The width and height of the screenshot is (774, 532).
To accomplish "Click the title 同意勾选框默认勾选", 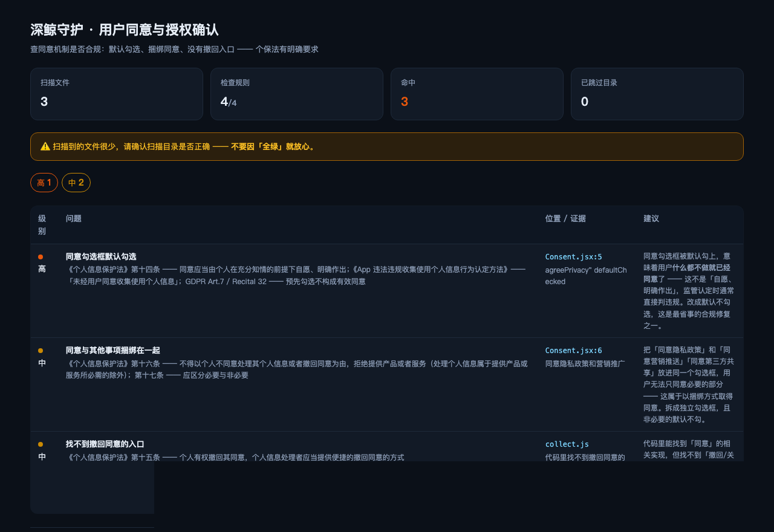I will tap(101, 257).
